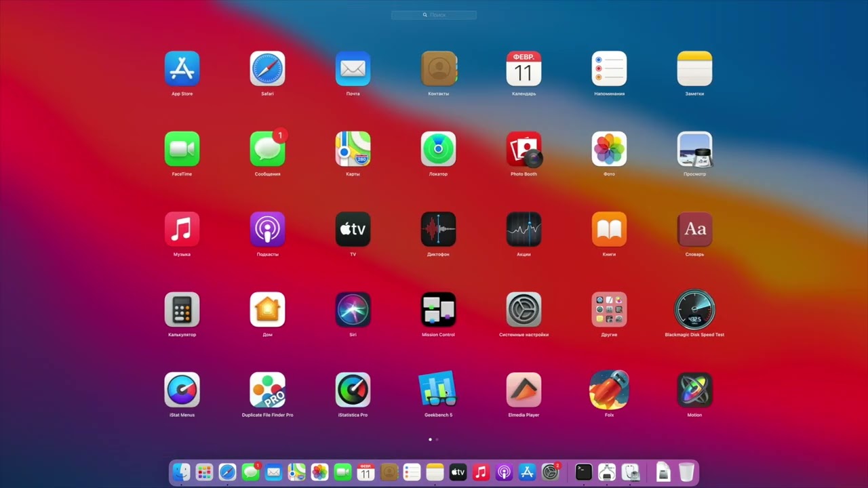The width and height of the screenshot is (868, 488).
Task: Open Контакты app in Launchpad grid
Action: pos(439,68)
